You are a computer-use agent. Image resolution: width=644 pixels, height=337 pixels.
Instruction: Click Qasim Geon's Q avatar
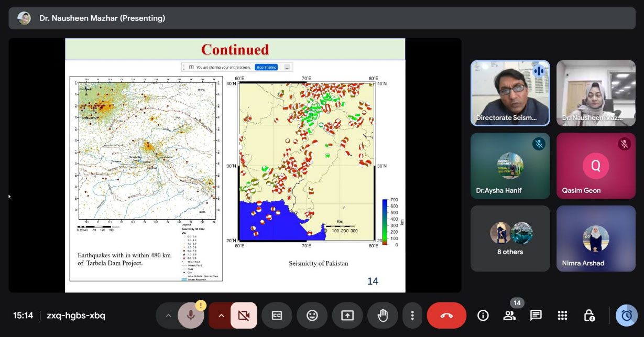tap(596, 166)
